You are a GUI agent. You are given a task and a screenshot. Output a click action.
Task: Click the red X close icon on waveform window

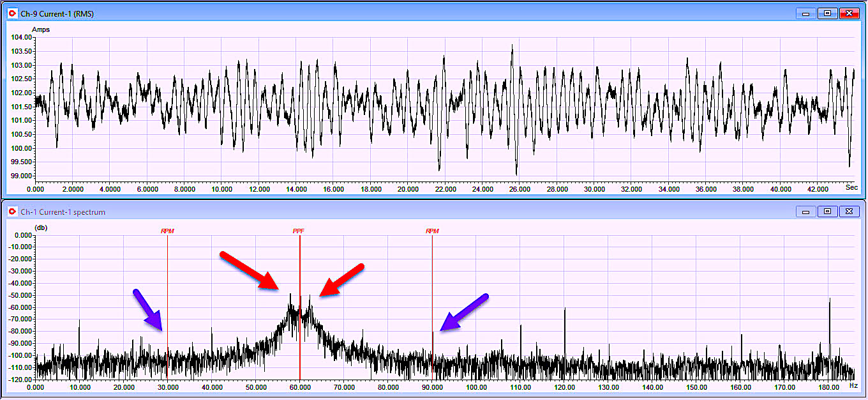point(849,12)
